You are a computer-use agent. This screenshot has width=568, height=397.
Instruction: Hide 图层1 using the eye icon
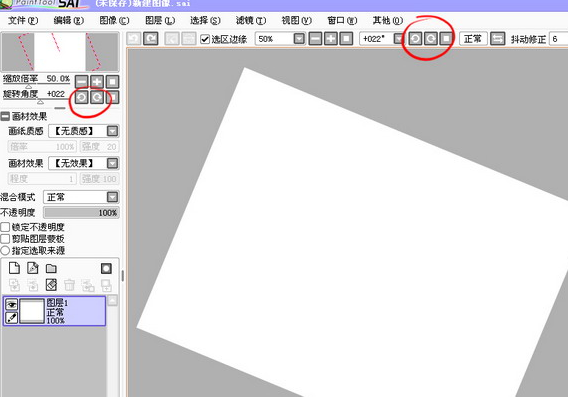tap(12, 305)
